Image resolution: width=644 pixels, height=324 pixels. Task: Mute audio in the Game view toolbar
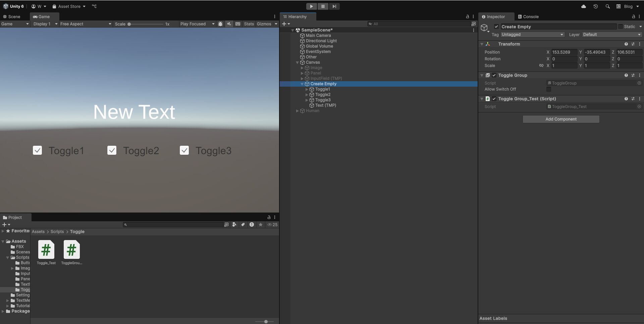click(x=229, y=24)
